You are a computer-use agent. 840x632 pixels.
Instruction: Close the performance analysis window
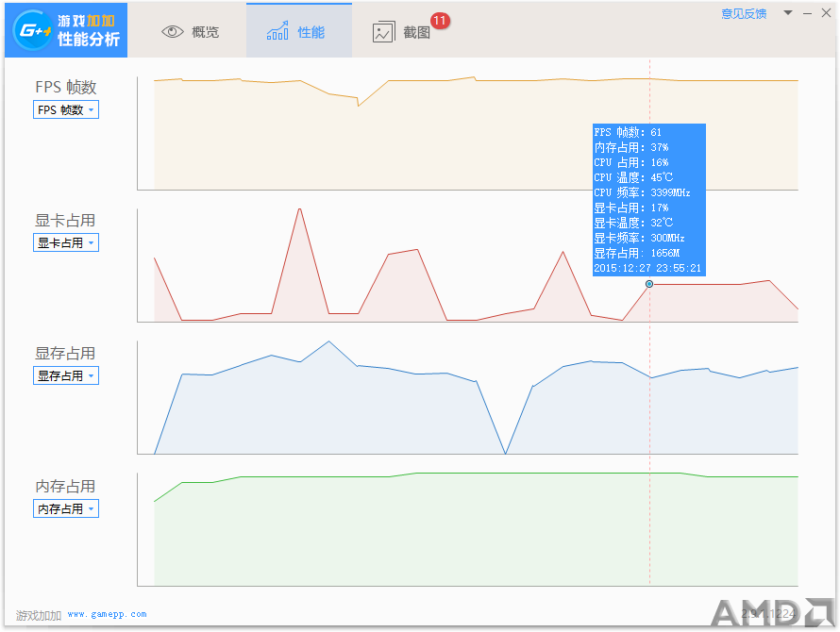click(x=826, y=13)
